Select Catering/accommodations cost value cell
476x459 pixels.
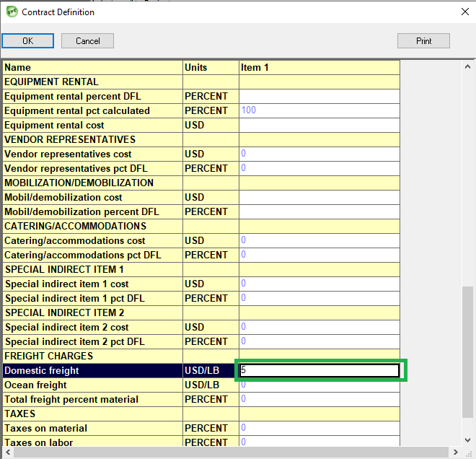[x=319, y=240]
